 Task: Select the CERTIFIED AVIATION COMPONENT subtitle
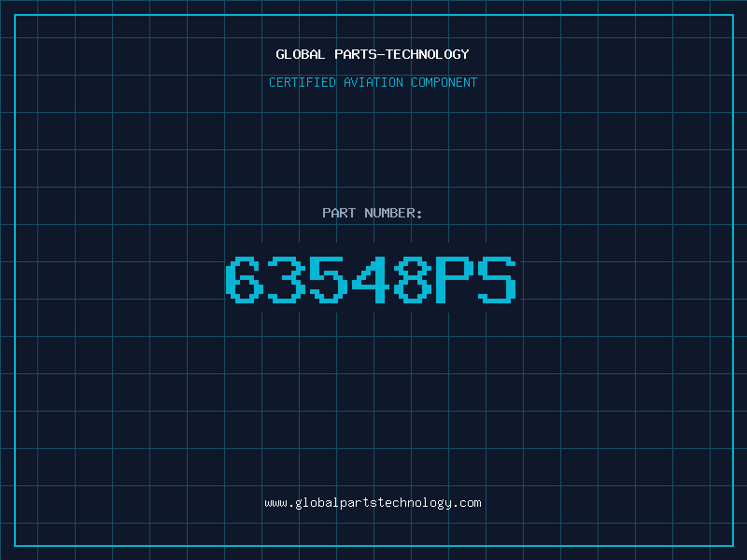click(x=373, y=82)
